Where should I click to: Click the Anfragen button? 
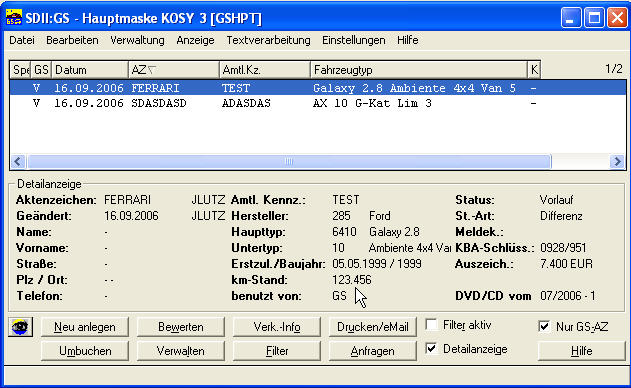373,351
